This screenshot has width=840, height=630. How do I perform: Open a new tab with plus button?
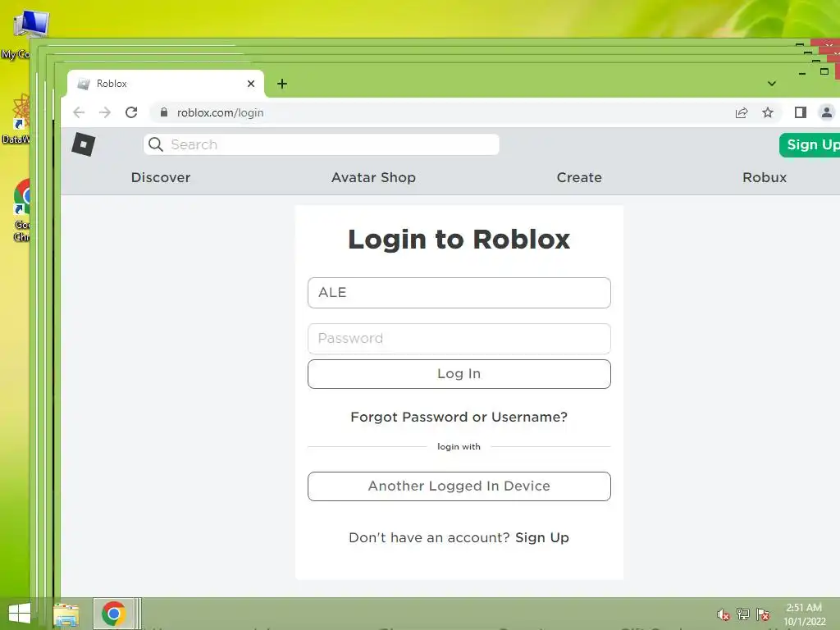(x=282, y=84)
